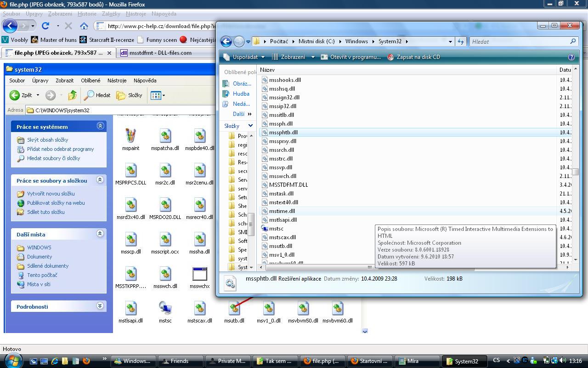This screenshot has height=368, width=588.
Task: Click msutb.dll icon in system32 picture
Action: pos(234,308)
